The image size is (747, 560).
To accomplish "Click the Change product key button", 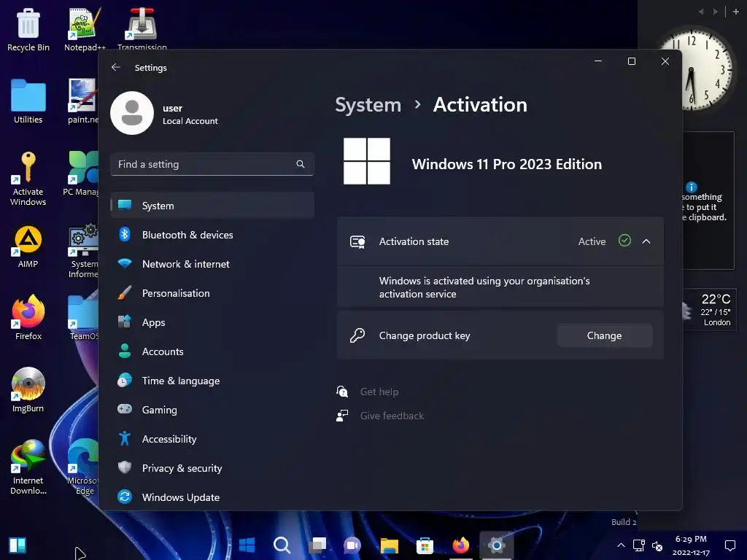I will pos(604,335).
